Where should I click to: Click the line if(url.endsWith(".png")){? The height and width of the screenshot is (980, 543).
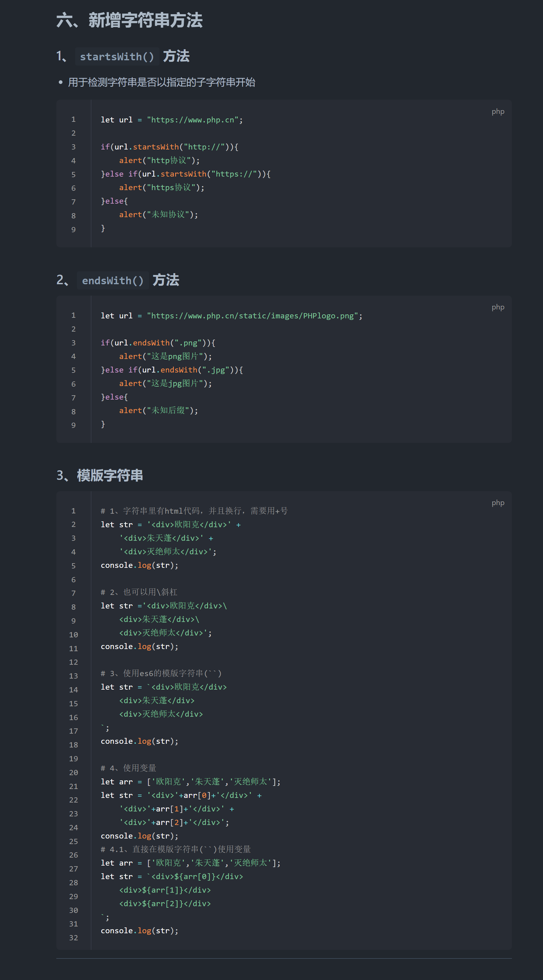point(158,343)
